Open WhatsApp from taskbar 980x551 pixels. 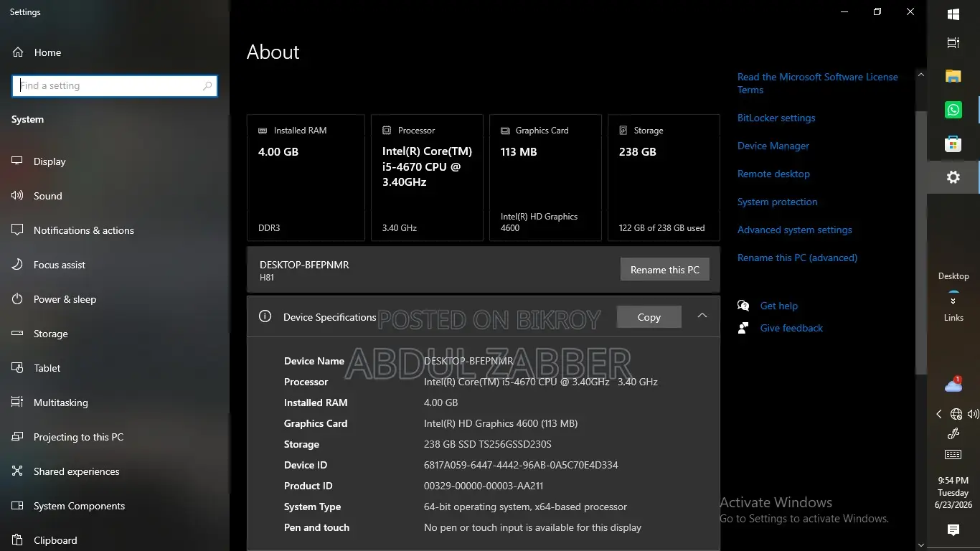(953, 110)
